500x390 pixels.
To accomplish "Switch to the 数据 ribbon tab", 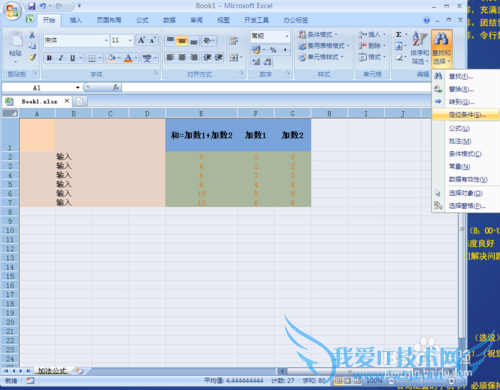I will (x=169, y=20).
